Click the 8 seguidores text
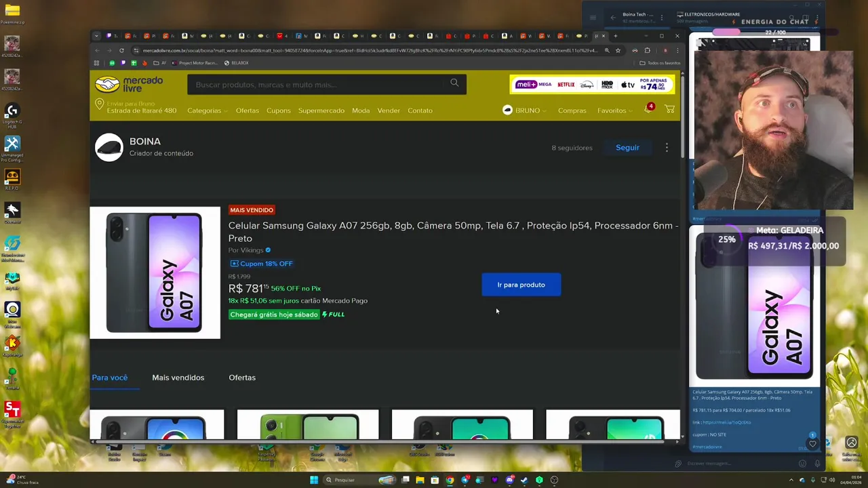 point(572,148)
